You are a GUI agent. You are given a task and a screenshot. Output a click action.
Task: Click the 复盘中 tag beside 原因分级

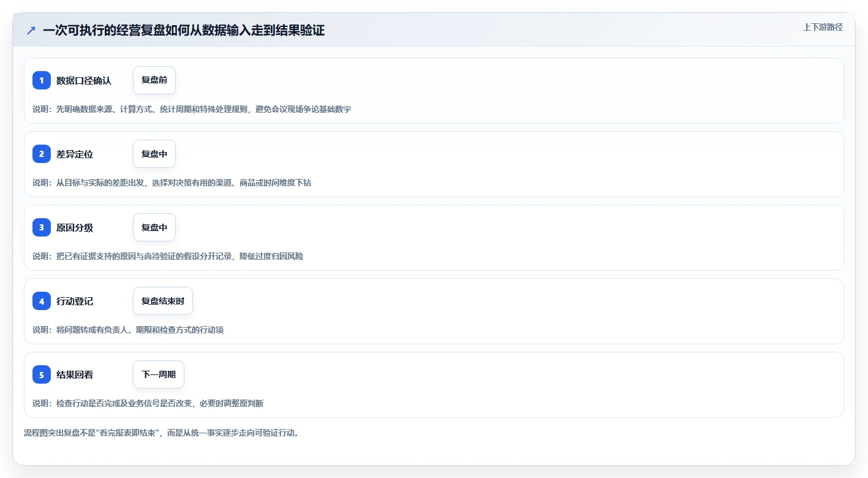[x=154, y=227]
